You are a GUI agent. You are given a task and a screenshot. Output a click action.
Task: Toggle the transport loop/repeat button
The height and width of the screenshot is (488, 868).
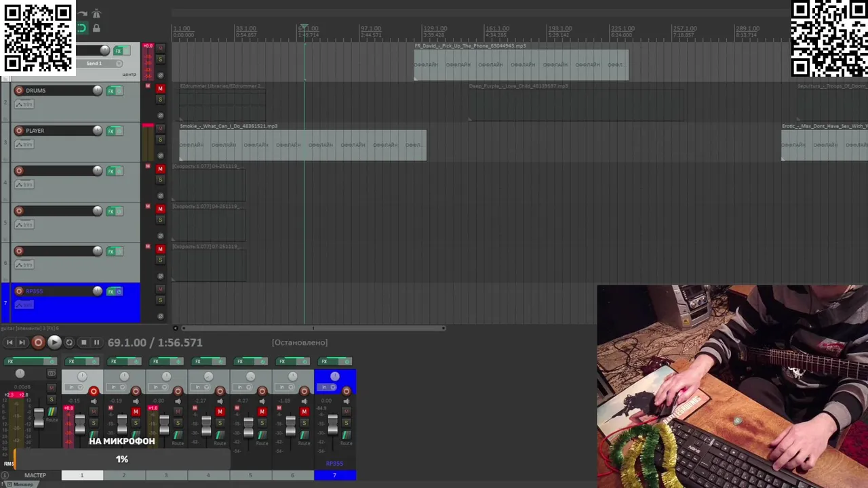69,343
